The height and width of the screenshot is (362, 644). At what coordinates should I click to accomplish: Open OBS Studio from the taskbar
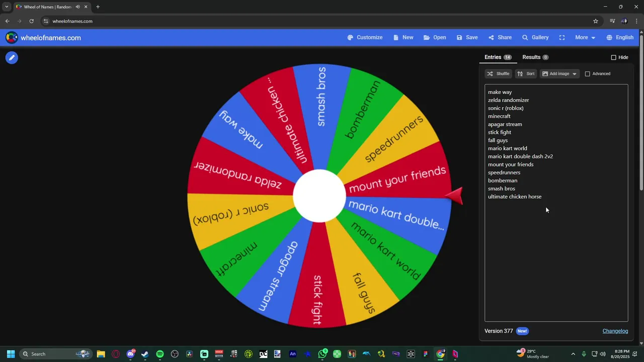tap(175, 354)
